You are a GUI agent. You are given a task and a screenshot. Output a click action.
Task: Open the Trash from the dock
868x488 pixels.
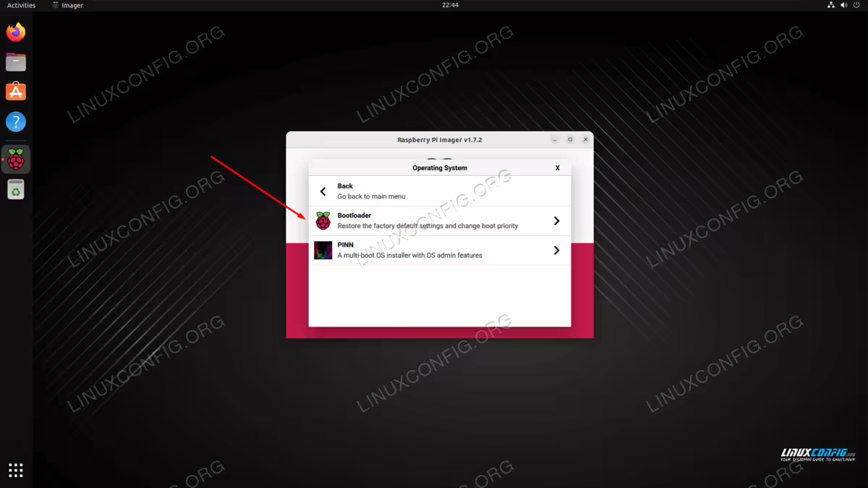click(x=16, y=190)
